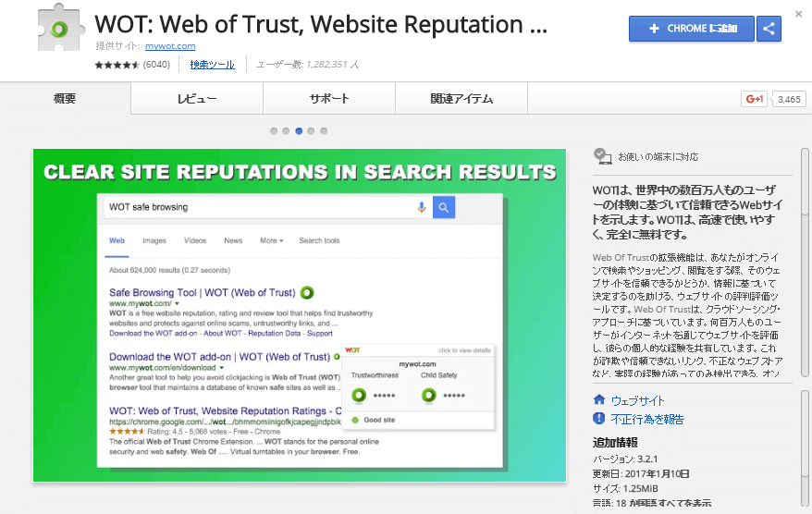Click the WOT logo in rating popup
This screenshot has height=514, width=812.
pos(352,350)
